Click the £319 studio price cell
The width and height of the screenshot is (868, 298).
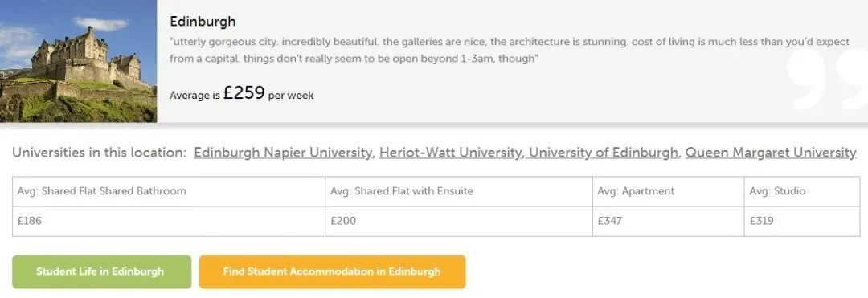point(802,221)
